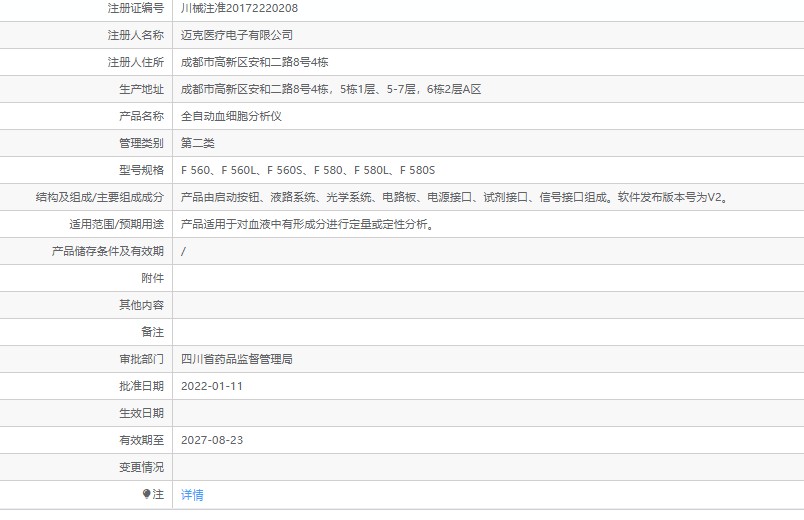Click the 变更情况 label
The image size is (804, 520).
point(142,467)
